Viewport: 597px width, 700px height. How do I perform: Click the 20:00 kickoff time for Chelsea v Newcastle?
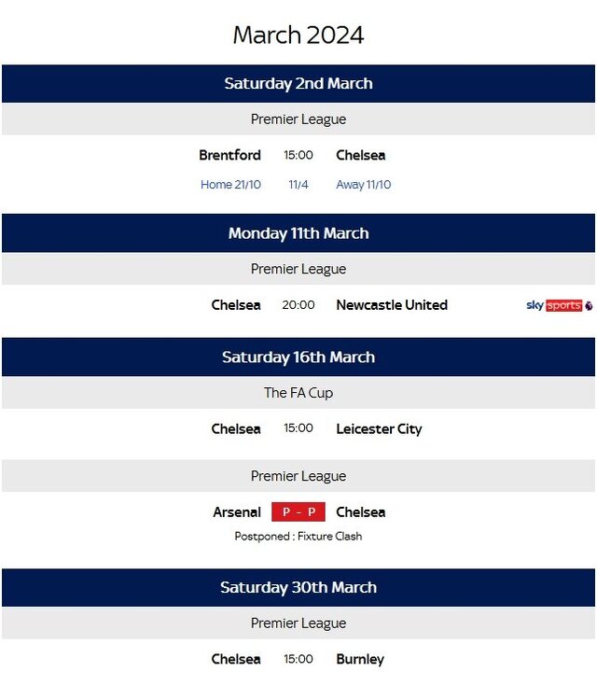coord(298,305)
